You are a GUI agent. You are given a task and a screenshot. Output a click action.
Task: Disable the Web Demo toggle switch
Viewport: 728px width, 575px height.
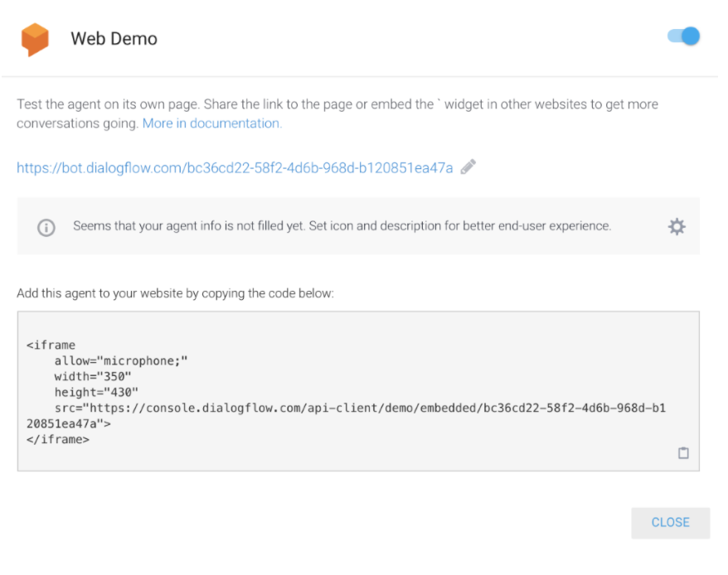[x=684, y=36]
